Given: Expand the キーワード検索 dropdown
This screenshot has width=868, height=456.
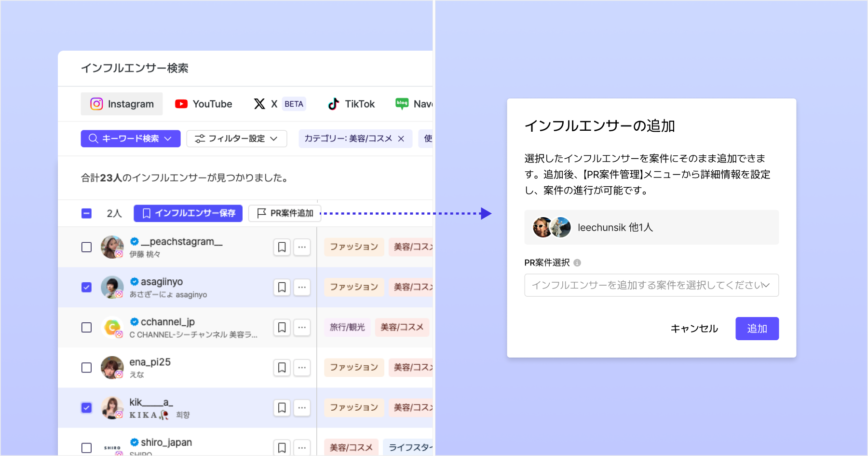Looking at the screenshot, I should (130, 139).
